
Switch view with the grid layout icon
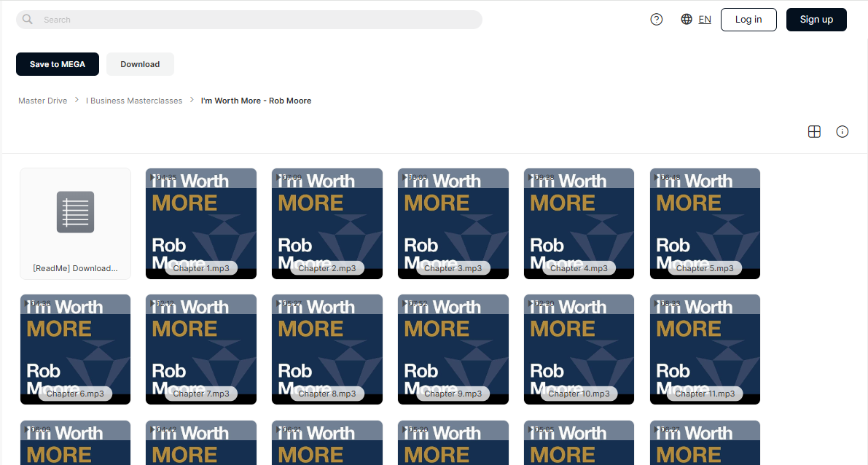(x=814, y=131)
